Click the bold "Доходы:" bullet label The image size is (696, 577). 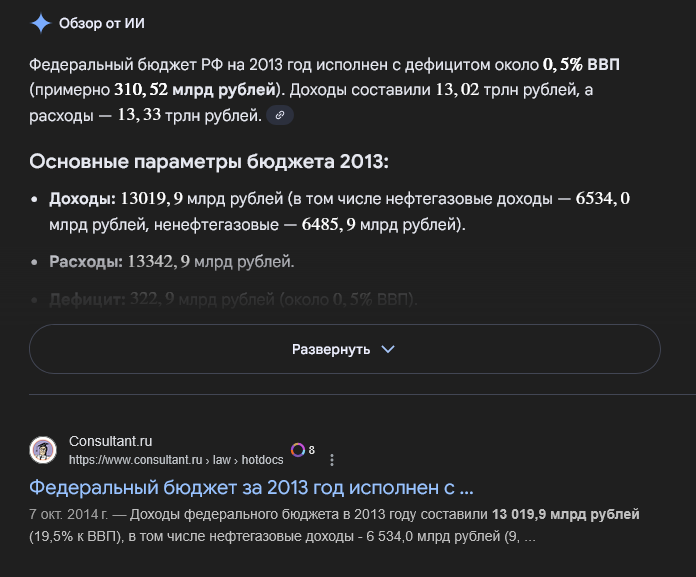[x=82, y=199]
